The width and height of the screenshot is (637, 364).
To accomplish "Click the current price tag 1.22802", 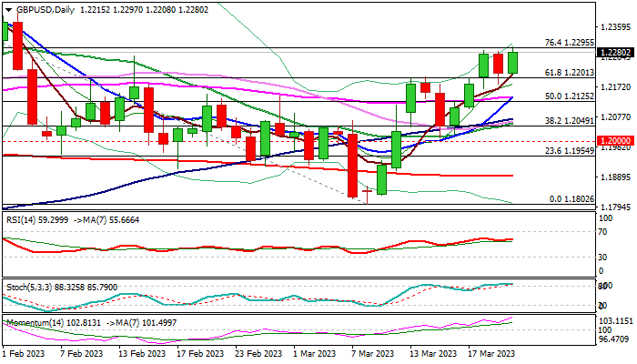I will [x=615, y=53].
